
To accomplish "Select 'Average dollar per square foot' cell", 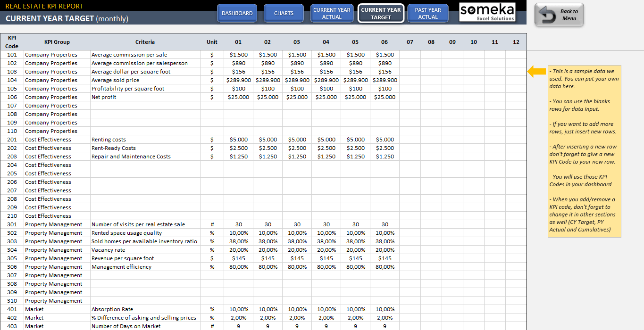I will click(x=145, y=72).
